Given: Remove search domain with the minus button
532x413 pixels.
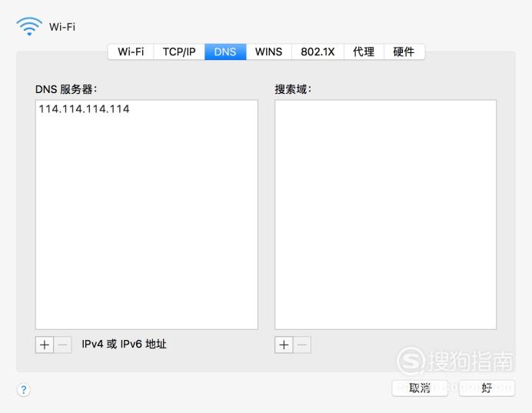Looking at the screenshot, I should [x=302, y=345].
